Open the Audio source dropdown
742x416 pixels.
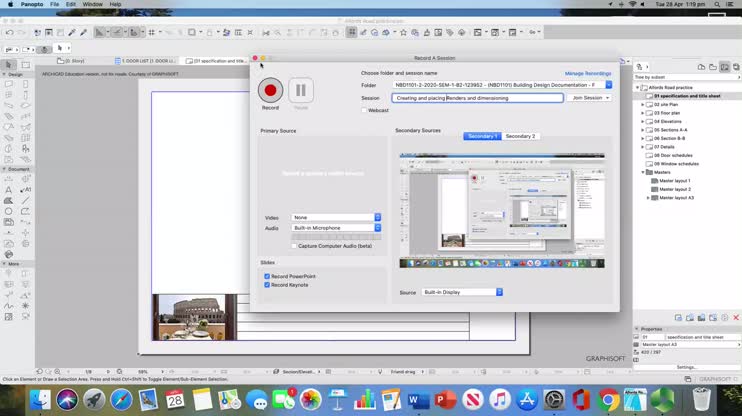377,228
